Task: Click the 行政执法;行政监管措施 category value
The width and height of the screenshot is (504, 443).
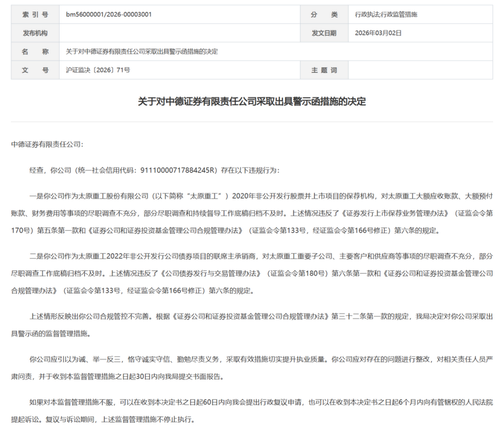Action: tap(386, 15)
